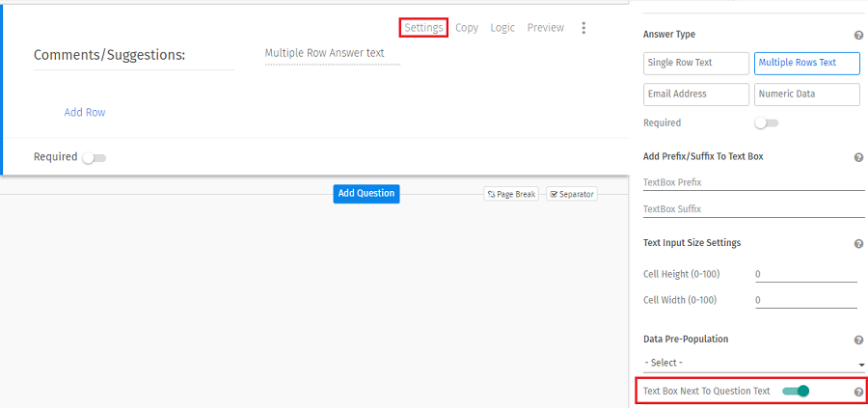This screenshot has height=408, width=868.
Task: Click the Add Row link
Action: pyautogui.click(x=85, y=113)
